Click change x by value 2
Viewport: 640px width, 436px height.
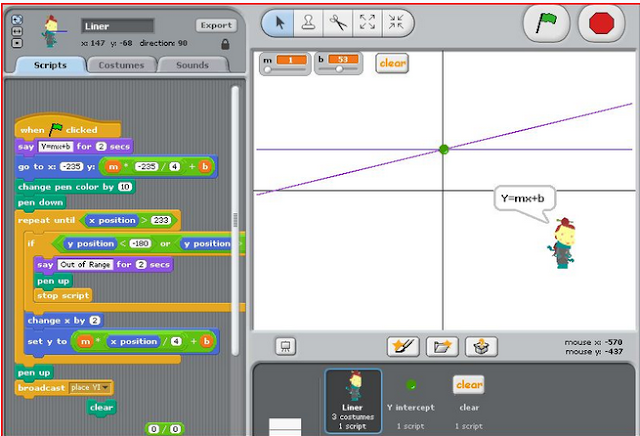click(x=95, y=320)
